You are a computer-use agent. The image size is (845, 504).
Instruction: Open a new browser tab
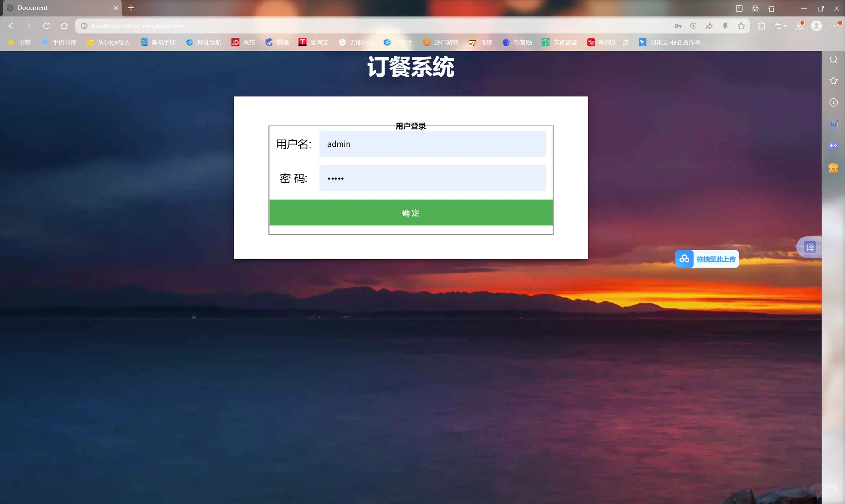click(131, 8)
